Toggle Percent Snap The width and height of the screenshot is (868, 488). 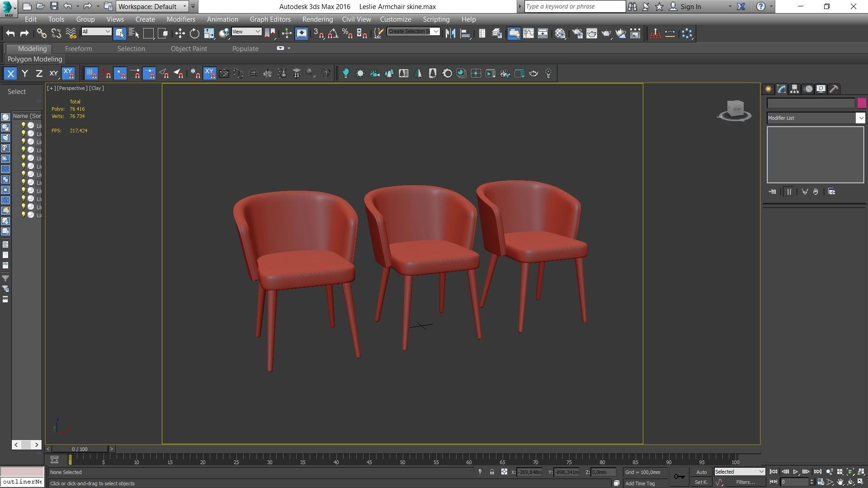348,33
